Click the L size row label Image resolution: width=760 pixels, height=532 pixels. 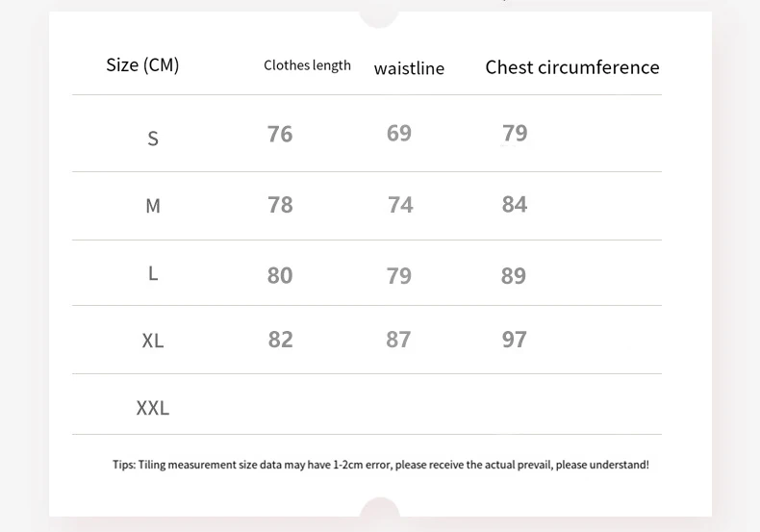click(153, 273)
